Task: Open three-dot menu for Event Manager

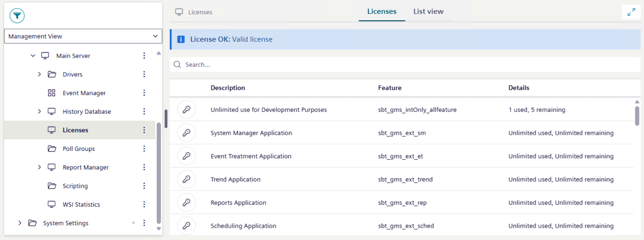Action: [x=144, y=93]
